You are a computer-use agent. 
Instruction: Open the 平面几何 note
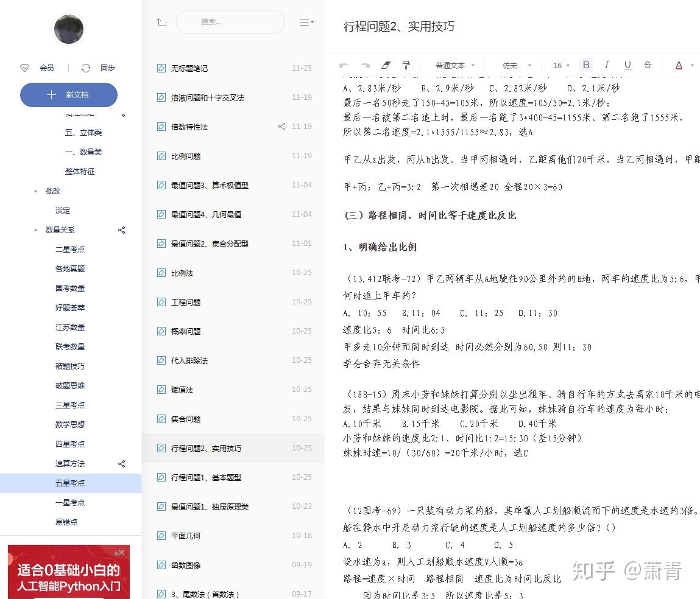click(x=233, y=536)
